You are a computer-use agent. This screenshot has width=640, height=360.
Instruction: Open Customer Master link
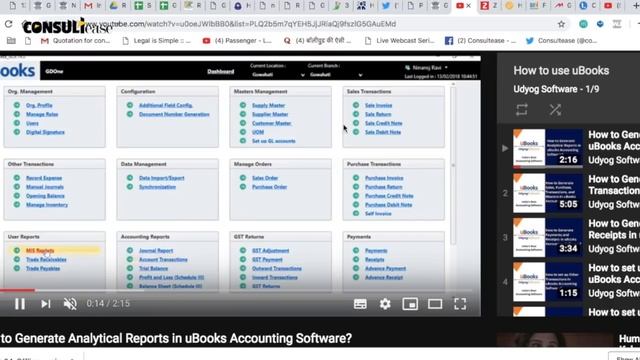tap(271, 123)
